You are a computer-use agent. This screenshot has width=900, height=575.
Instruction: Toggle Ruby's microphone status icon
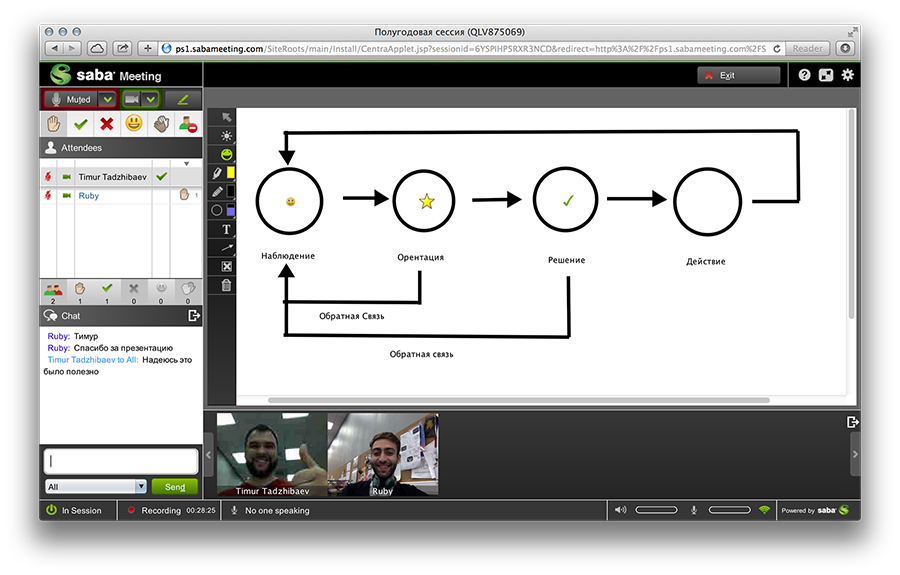pos(48,196)
